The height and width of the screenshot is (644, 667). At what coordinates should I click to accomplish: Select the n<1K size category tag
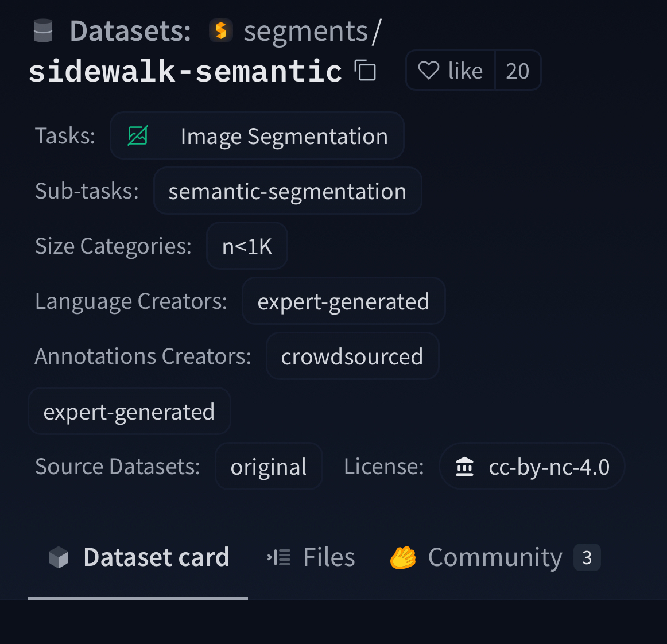pos(247,246)
